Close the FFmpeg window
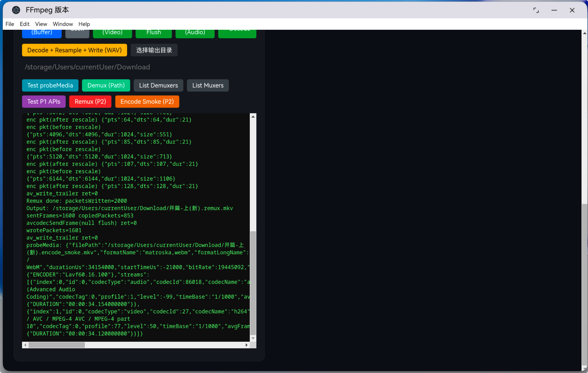The image size is (588, 373). 572,10
